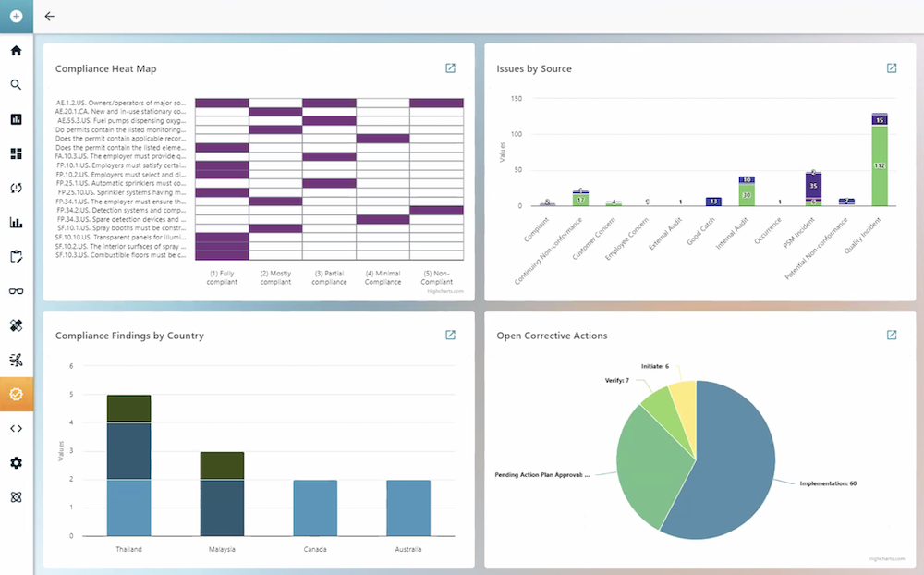Open the dashboard tiles sidebar icon
The width and height of the screenshot is (924, 575).
16,154
